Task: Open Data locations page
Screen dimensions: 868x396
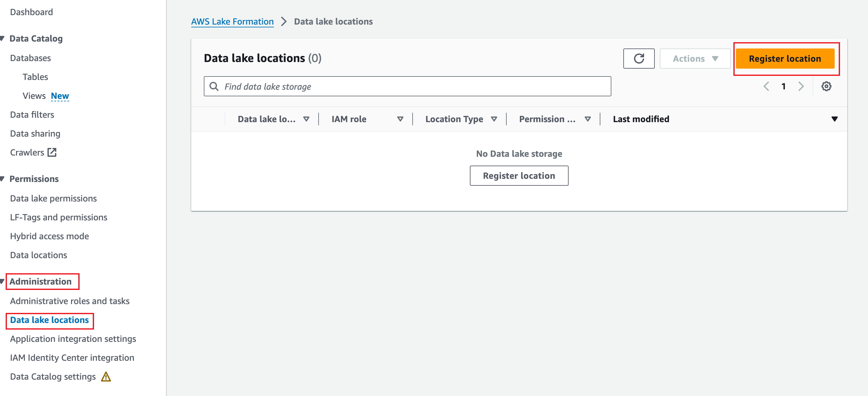Action: (38, 255)
